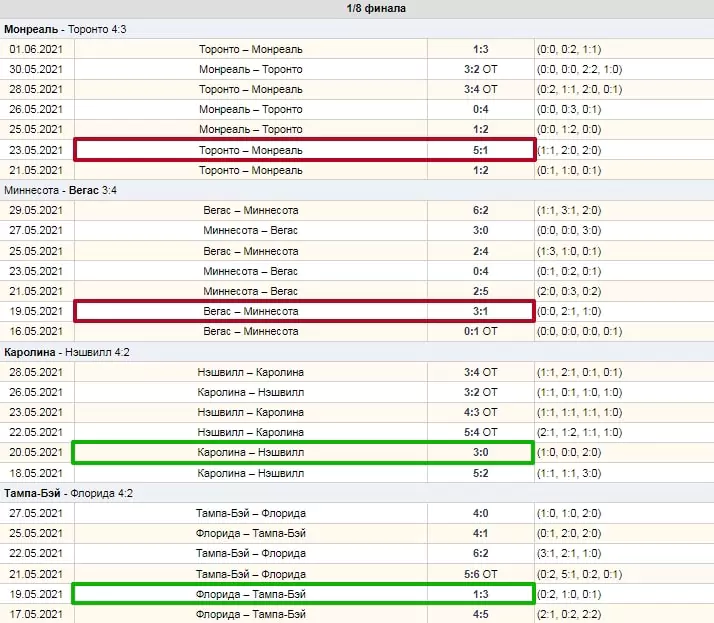Click period scores (0:2, 5:1, 0:2, 0:1)
The height and width of the screenshot is (623, 714).
(579, 575)
